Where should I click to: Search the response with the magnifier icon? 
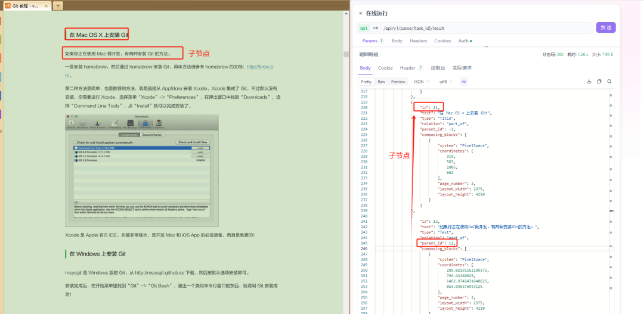(609, 81)
